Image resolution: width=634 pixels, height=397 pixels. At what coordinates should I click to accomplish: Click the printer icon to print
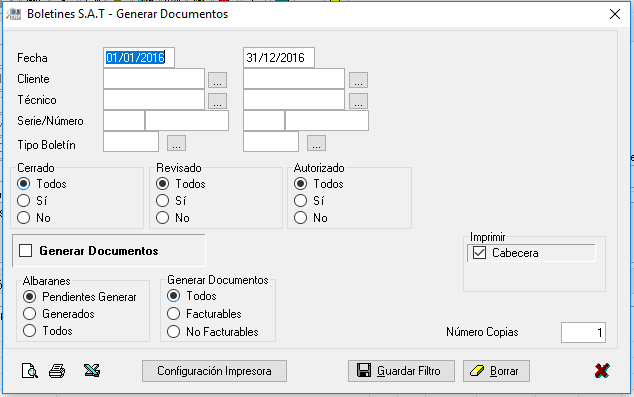click(57, 371)
